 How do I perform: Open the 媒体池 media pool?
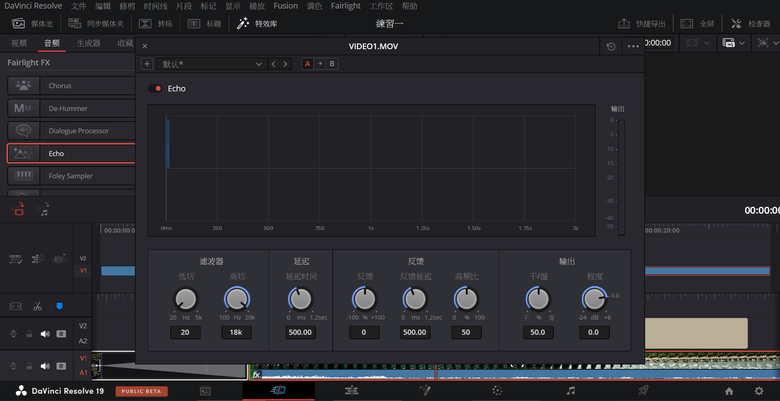click(x=32, y=23)
